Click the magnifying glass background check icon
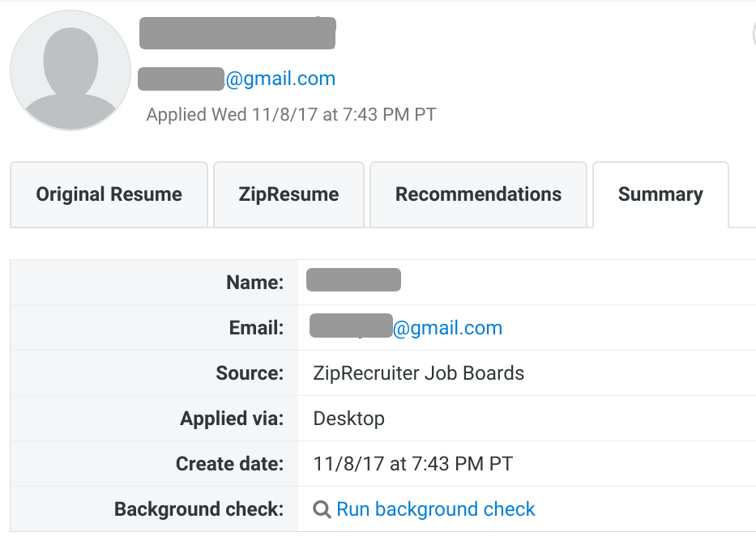 pyautogui.click(x=321, y=508)
